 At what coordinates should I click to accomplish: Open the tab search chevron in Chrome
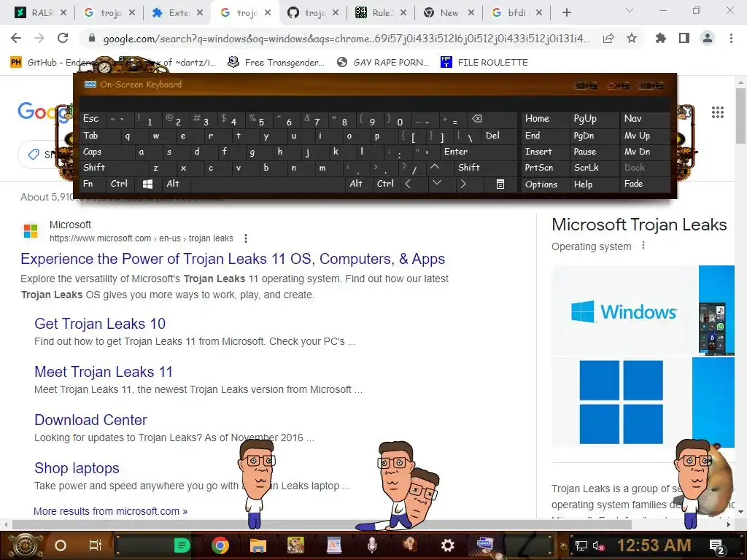pyautogui.click(x=630, y=11)
